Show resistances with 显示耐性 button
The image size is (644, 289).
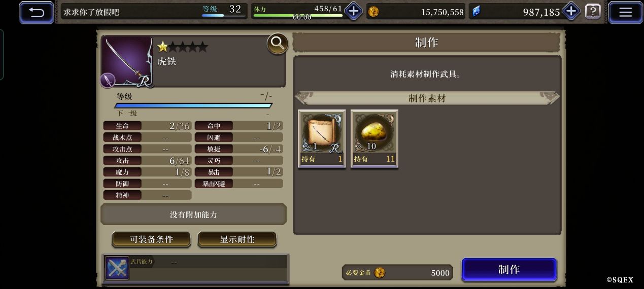[237, 239]
